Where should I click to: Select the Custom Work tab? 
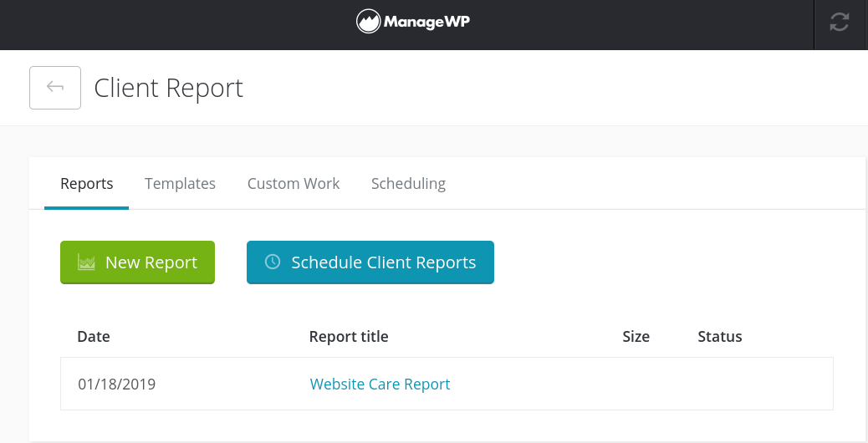pyautogui.click(x=294, y=183)
